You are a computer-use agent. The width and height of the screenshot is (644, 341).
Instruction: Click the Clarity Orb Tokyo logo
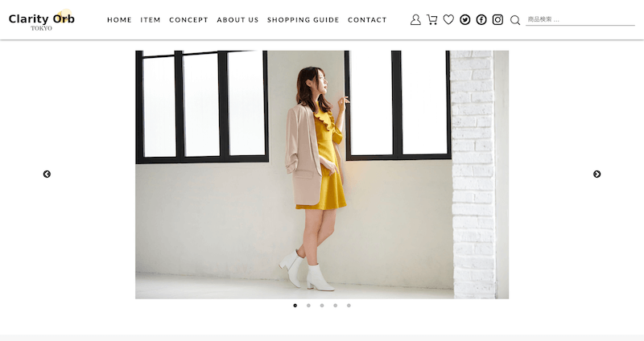click(42, 21)
